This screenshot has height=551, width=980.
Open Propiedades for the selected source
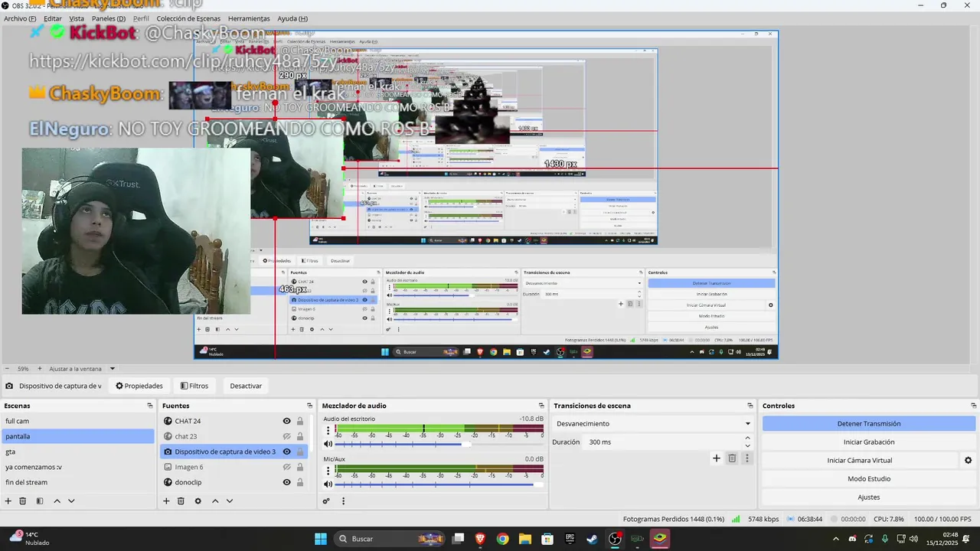click(139, 386)
